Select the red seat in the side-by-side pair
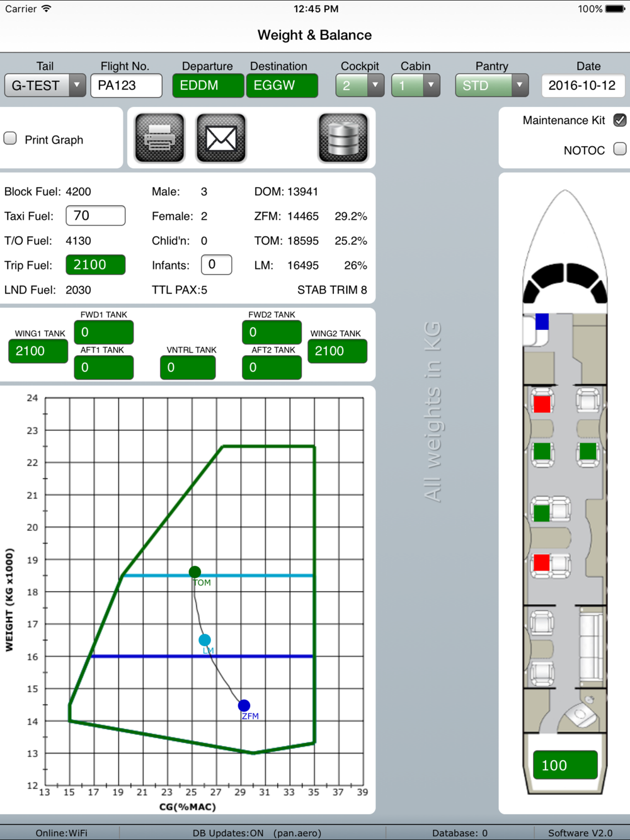This screenshot has width=630, height=840. pyautogui.click(x=541, y=563)
